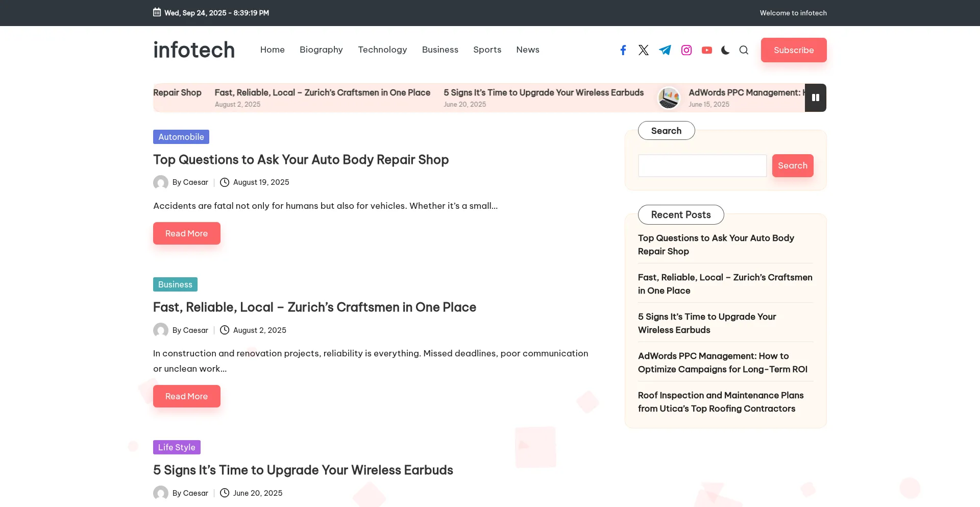Screen dimensions: 980x507
Task: Focus the sidebar search text field
Action: (702, 165)
